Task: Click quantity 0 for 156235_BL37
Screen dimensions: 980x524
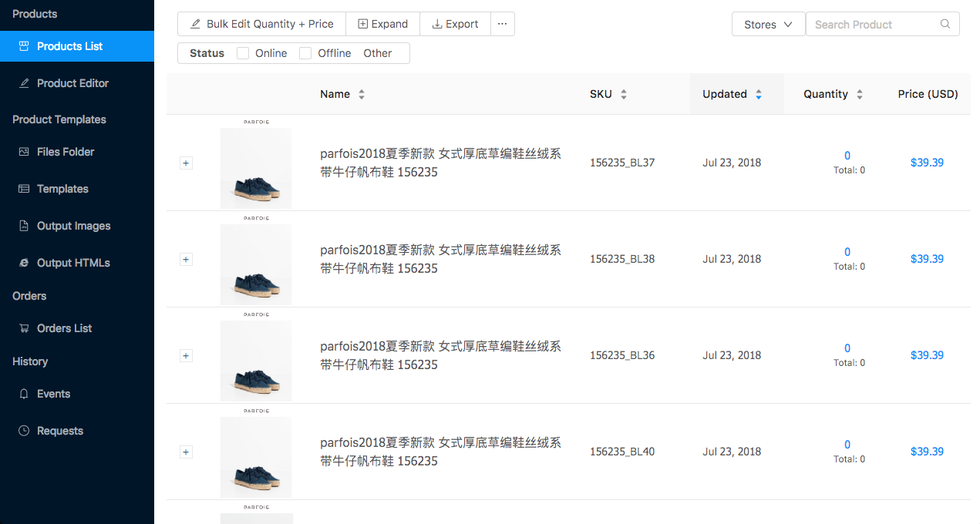Action: click(x=847, y=156)
